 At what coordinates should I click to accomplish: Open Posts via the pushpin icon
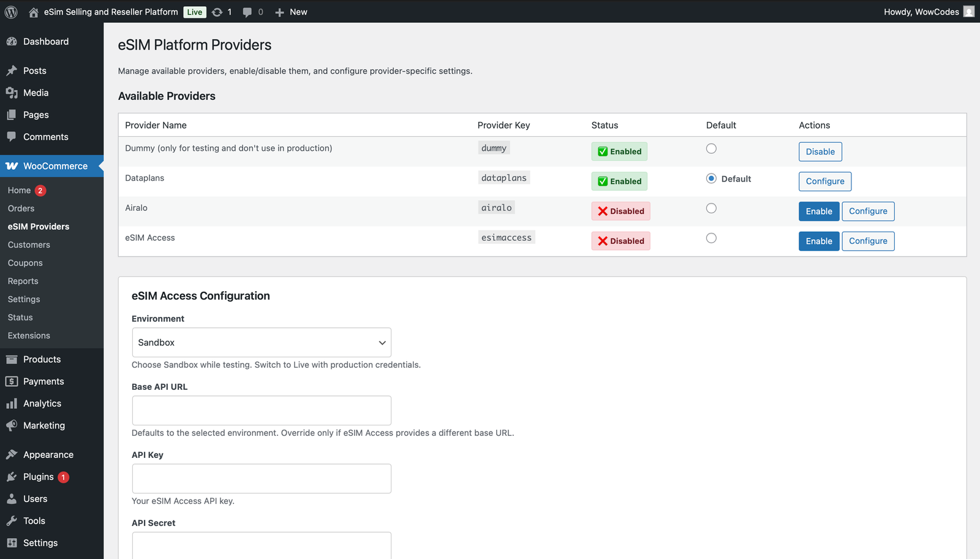point(12,70)
